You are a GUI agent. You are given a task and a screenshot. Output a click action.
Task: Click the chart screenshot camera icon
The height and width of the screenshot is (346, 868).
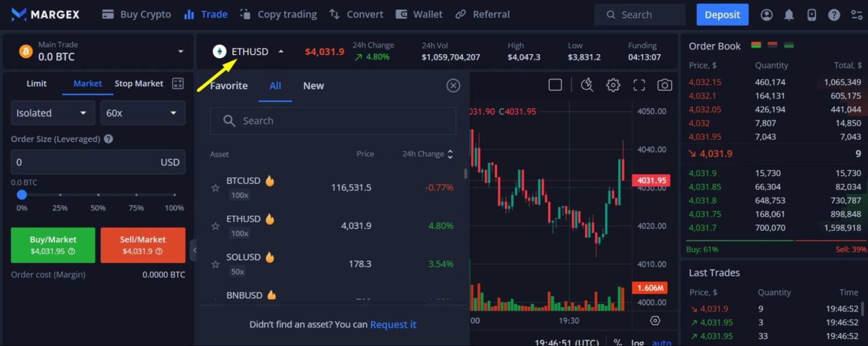664,85
